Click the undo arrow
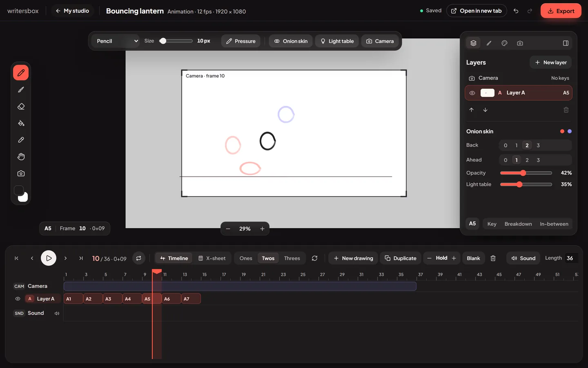This screenshot has height=368, width=588. 516,11
